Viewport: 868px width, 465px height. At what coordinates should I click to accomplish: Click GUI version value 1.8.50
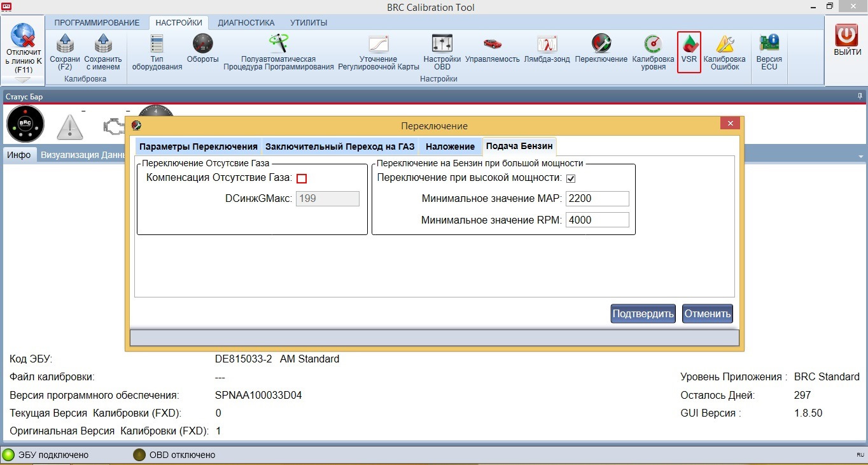(808, 413)
